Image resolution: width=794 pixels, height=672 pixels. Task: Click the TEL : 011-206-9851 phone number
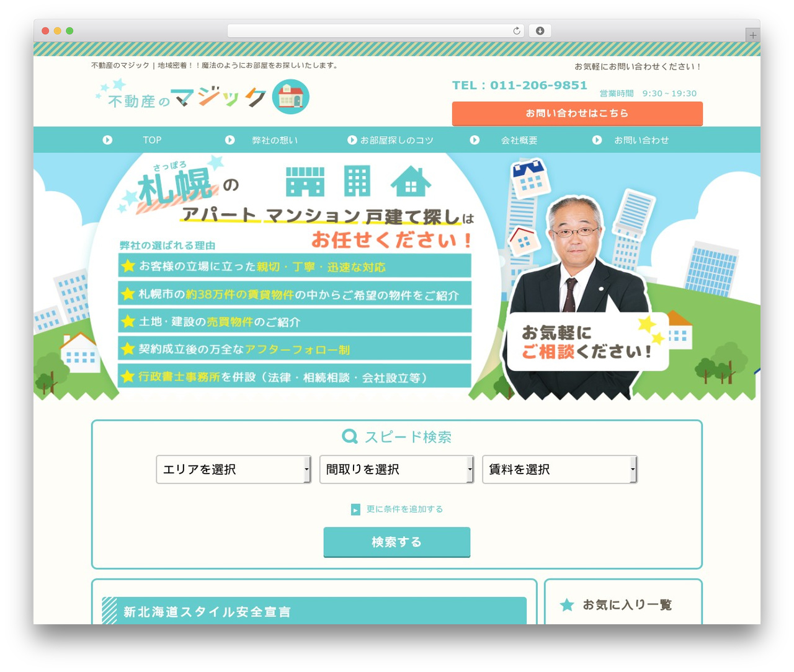(x=520, y=86)
